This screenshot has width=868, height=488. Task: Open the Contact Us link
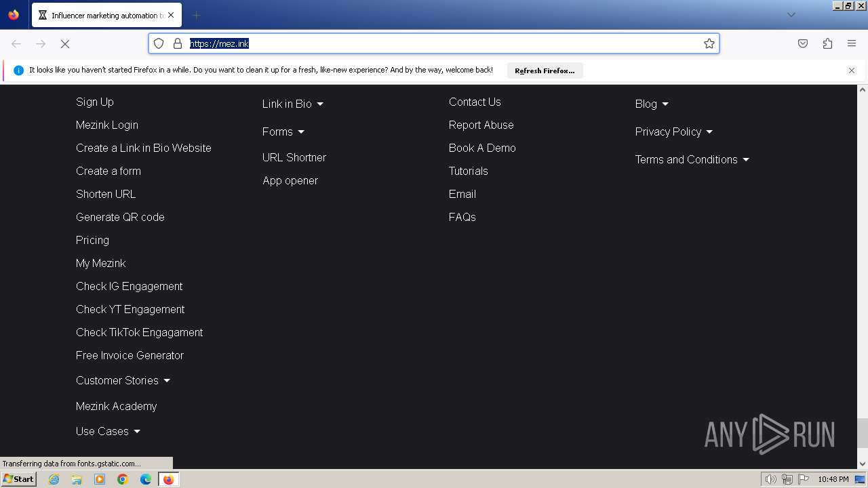[x=475, y=102]
